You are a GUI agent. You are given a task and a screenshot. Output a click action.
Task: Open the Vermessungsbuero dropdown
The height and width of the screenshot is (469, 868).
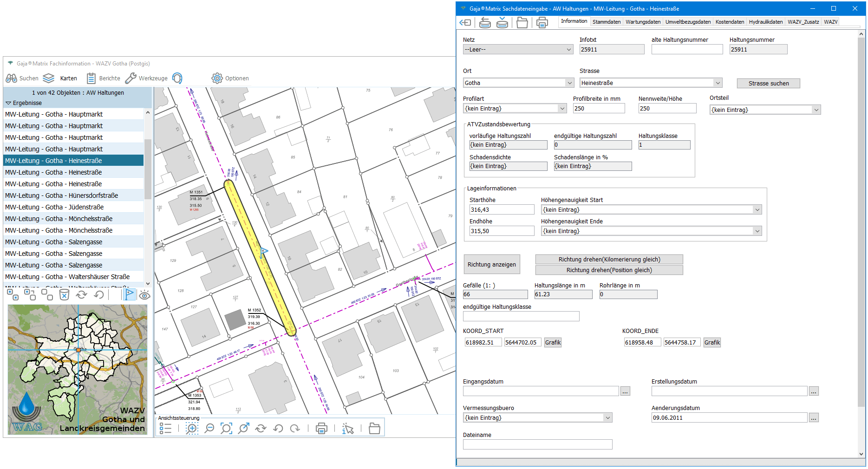click(607, 418)
